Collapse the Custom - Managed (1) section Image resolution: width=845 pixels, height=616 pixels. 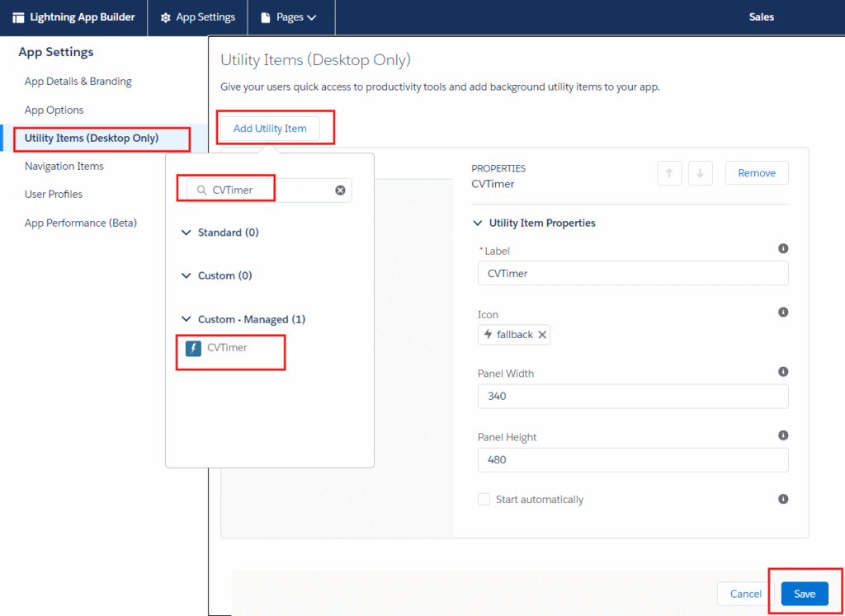click(x=186, y=320)
